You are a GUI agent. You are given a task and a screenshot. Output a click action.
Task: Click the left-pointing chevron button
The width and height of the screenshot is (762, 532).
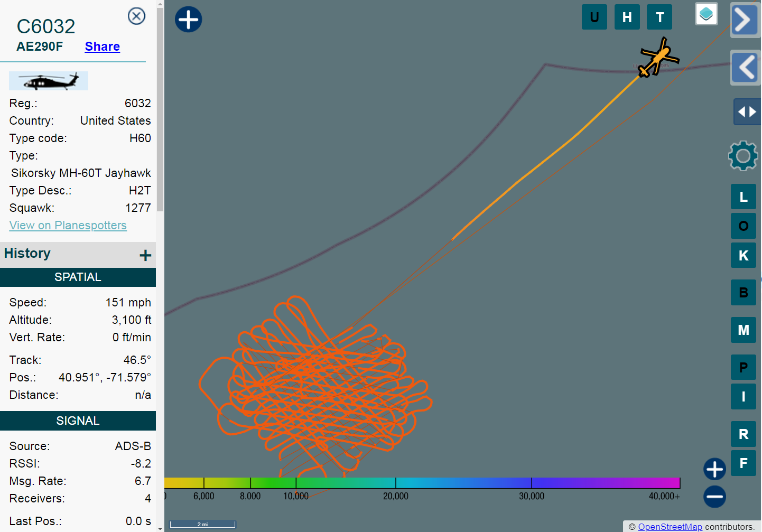click(746, 68)
